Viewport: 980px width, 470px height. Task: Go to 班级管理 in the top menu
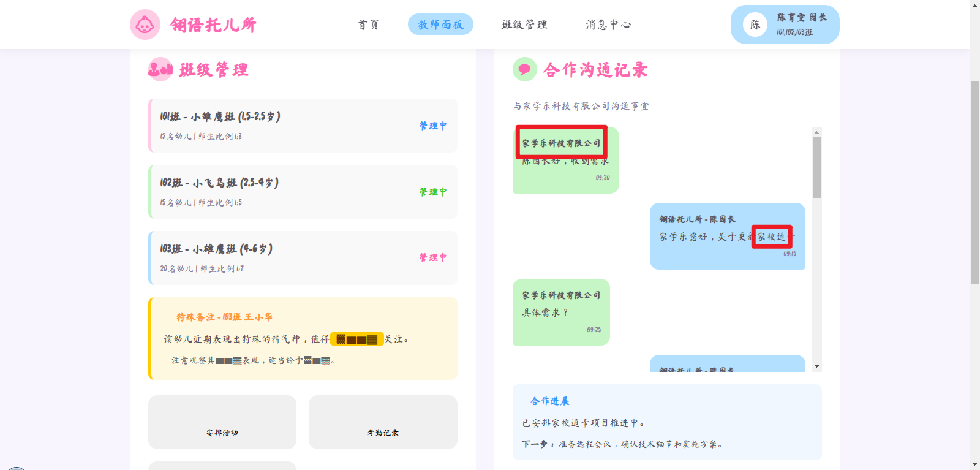point(524,25)
